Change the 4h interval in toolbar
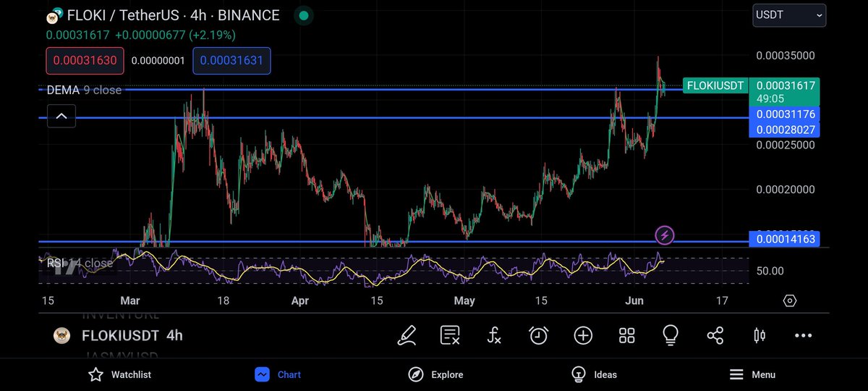The width and height of the screenshot is (868, 391). (174, 336)
